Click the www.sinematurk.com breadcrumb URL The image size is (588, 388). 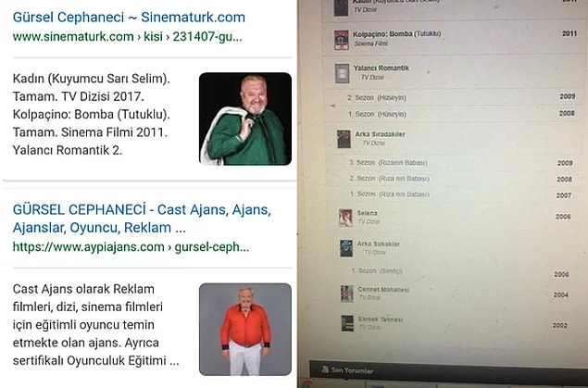pyautogui.click(x=127, y=37)
